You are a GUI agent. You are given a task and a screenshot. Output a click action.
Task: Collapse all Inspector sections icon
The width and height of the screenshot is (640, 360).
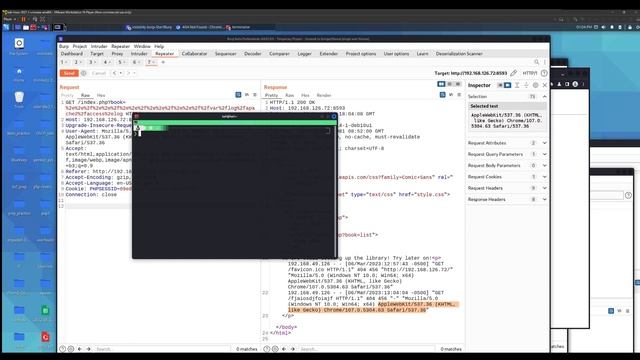click(526, 85)
